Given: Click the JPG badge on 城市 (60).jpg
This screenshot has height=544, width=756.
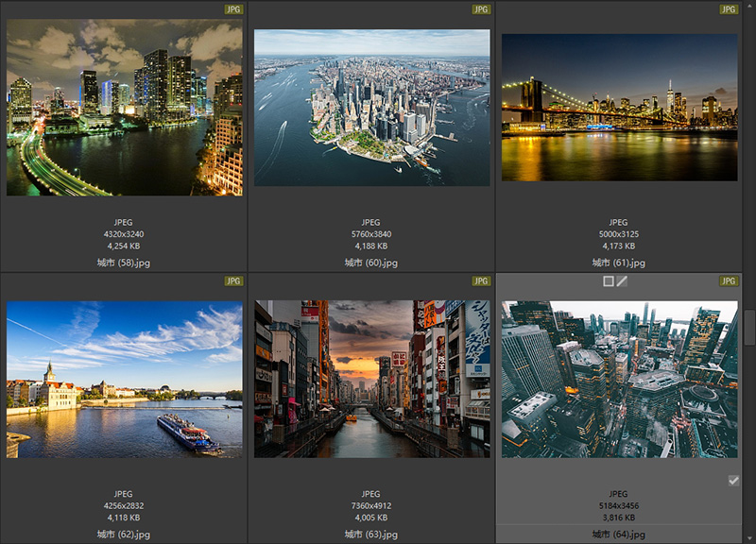Looking at the screenshot, I should coord(481,9).
